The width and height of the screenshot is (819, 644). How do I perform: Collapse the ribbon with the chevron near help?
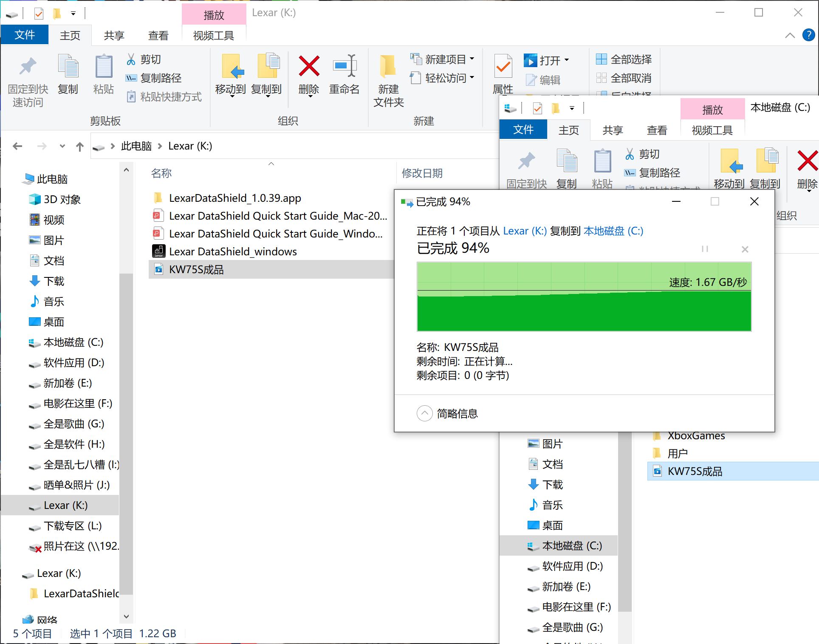[x=790, y=35]
